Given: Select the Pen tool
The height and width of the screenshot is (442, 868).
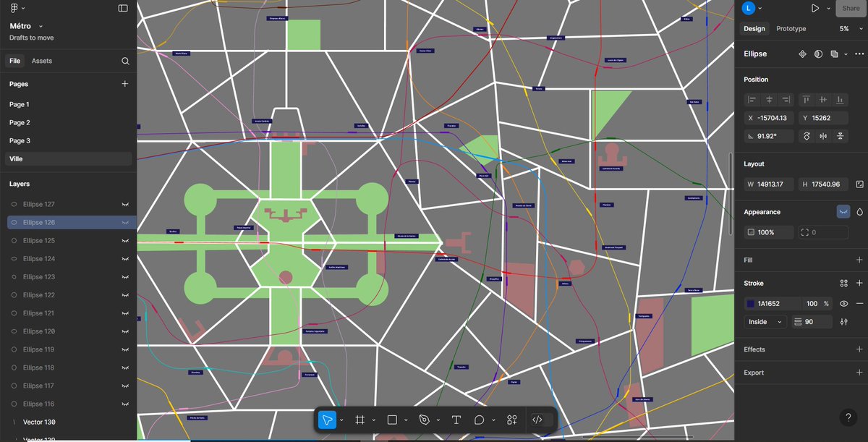Looking at the screenshot, I should pos(425,420).
